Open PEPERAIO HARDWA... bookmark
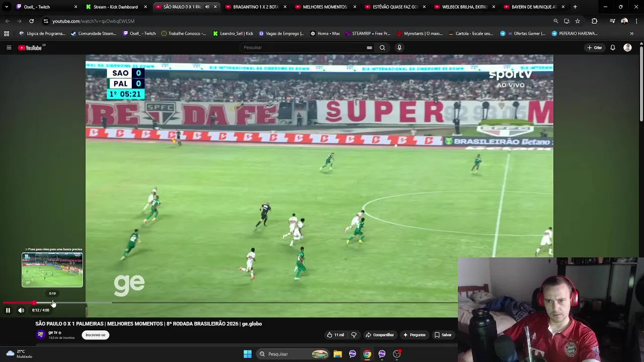This screenshot has height=362, width=644. (x=575, y=34)
